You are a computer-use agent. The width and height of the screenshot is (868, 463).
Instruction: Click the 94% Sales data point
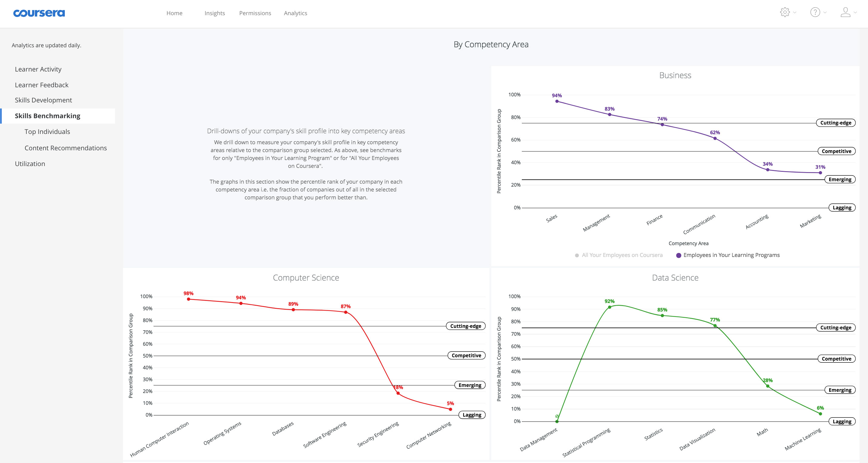(x=557, y=101)
